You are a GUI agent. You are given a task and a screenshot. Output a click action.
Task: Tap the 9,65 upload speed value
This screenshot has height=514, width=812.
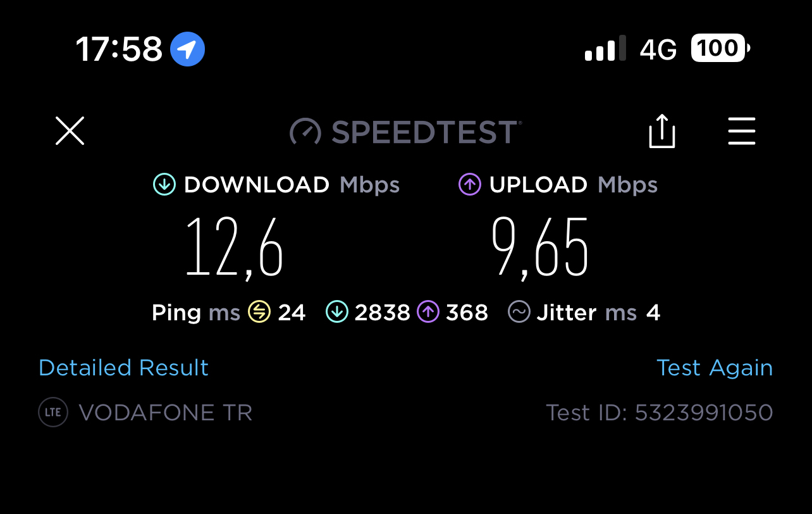541,248
